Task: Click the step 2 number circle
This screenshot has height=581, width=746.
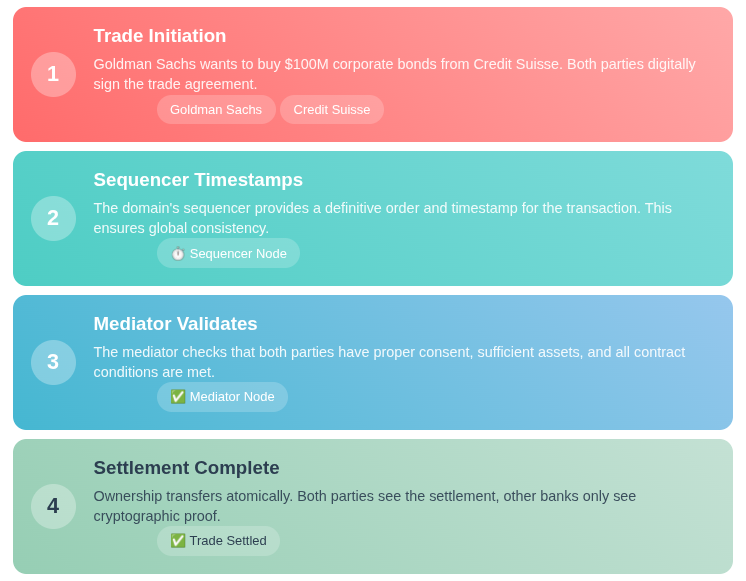Action: [53, 218]
